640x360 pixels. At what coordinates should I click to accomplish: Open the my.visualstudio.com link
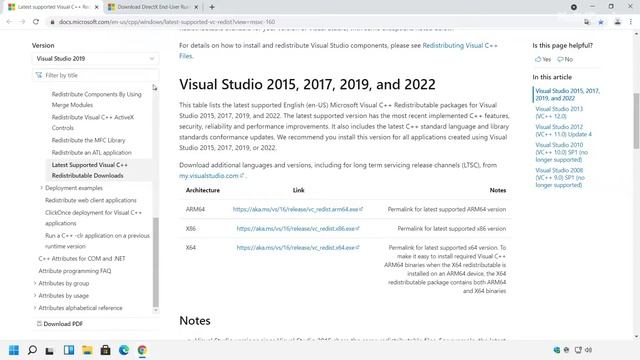coord(211,176)
